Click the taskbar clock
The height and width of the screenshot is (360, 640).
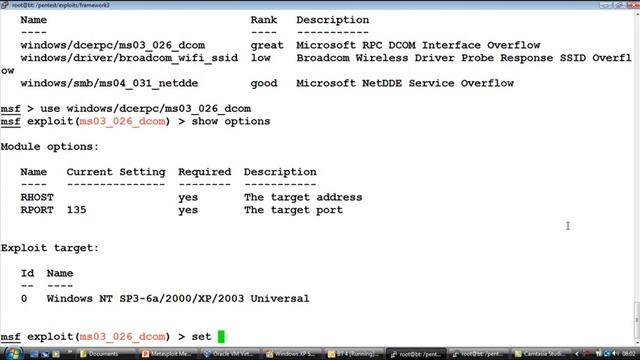629,354
